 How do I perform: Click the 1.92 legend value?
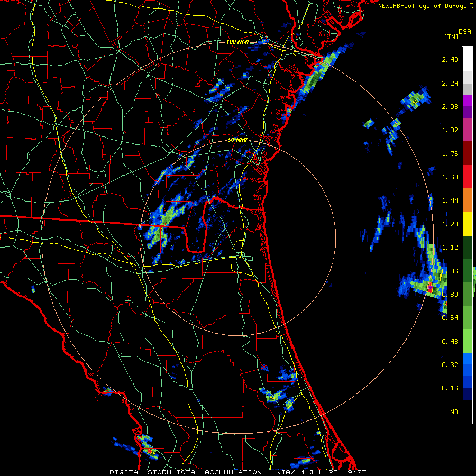tap(450, 130)
